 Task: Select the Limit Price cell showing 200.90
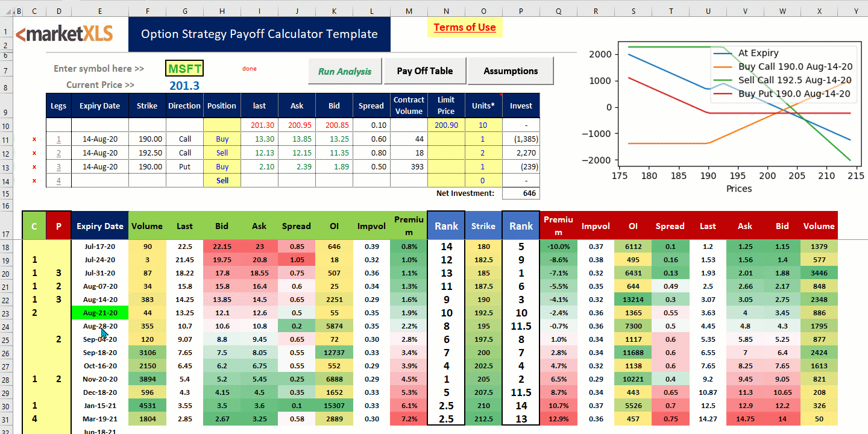click(x=446, y=125)
